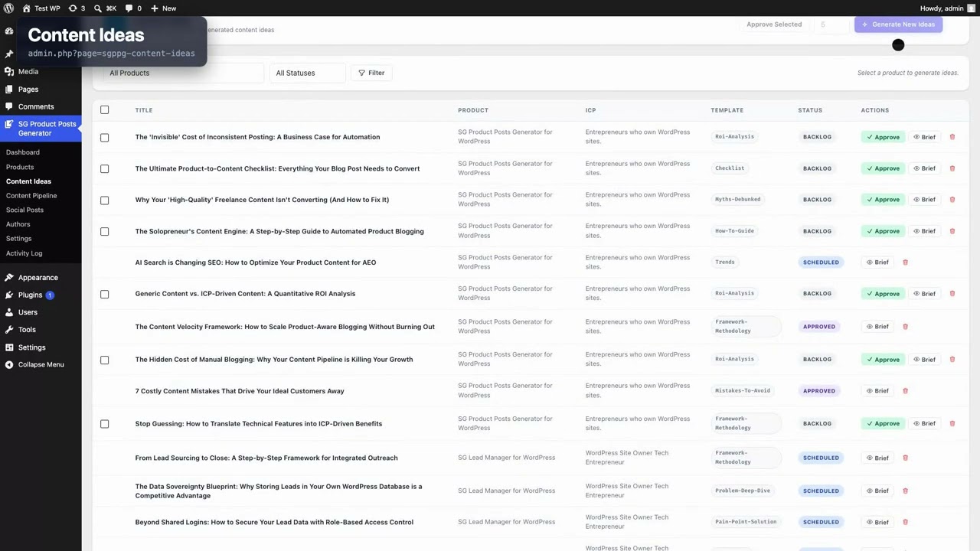Check the 'Invisible' Cost of Inconsistent Posting row
980x551 pixels.
coord(105,138)
